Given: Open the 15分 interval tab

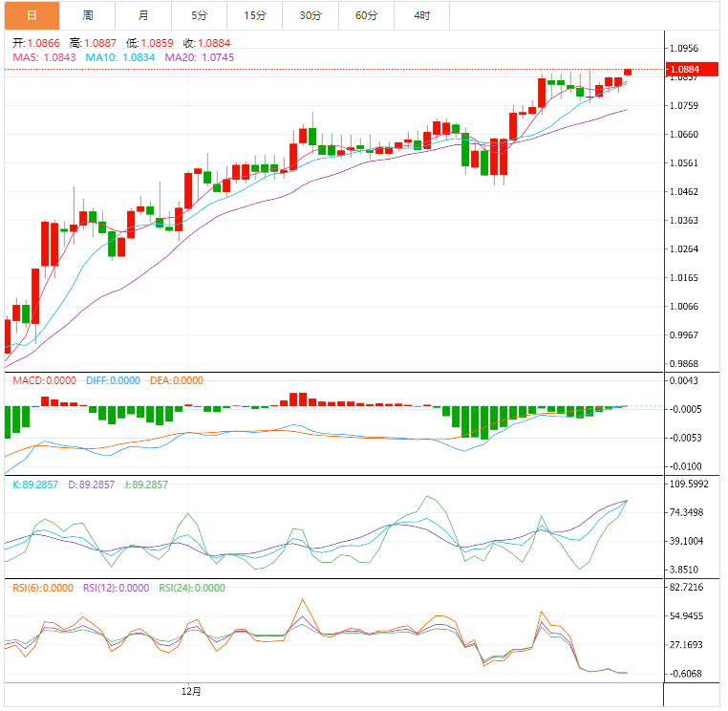Looking at the screenshot, I should [x=254, y=15].
